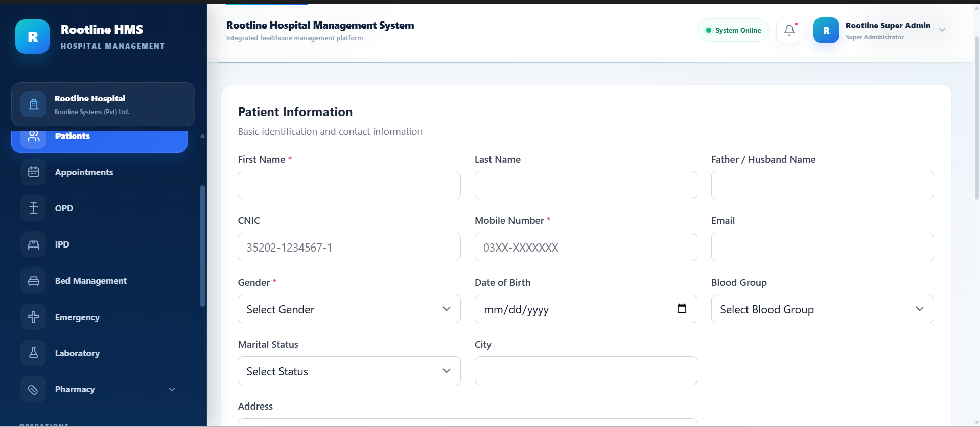Click the Rootline Hospital Management System title

pos(320,25)
